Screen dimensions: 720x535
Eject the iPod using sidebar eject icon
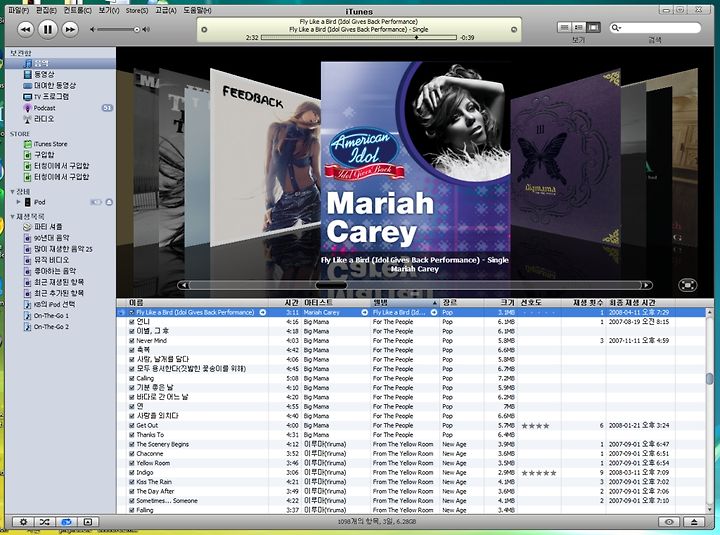[109, 202]
